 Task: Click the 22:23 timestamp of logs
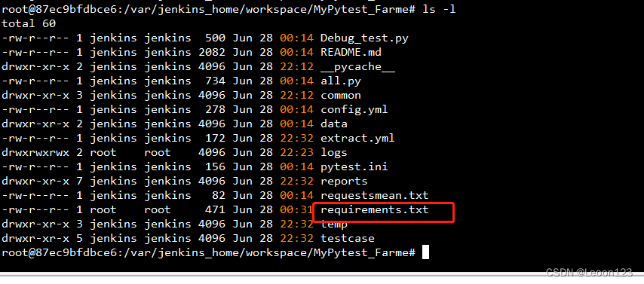[296, 153]
